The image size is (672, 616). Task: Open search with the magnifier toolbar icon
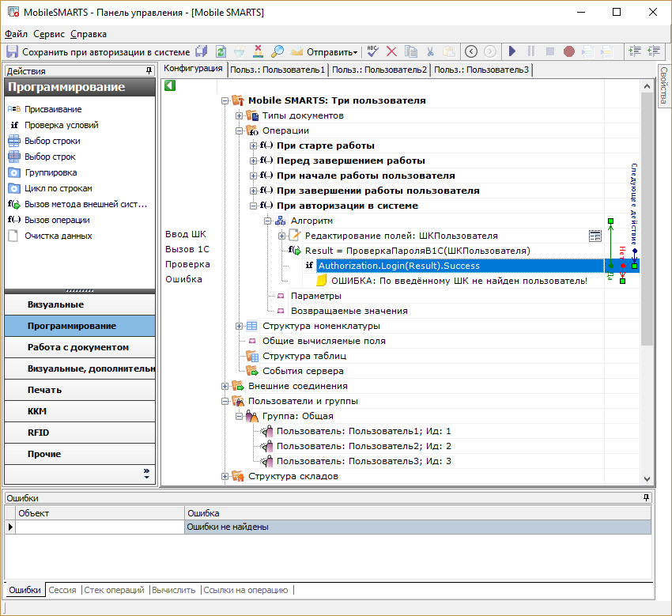pyautogui.click(x=277, y=52)
